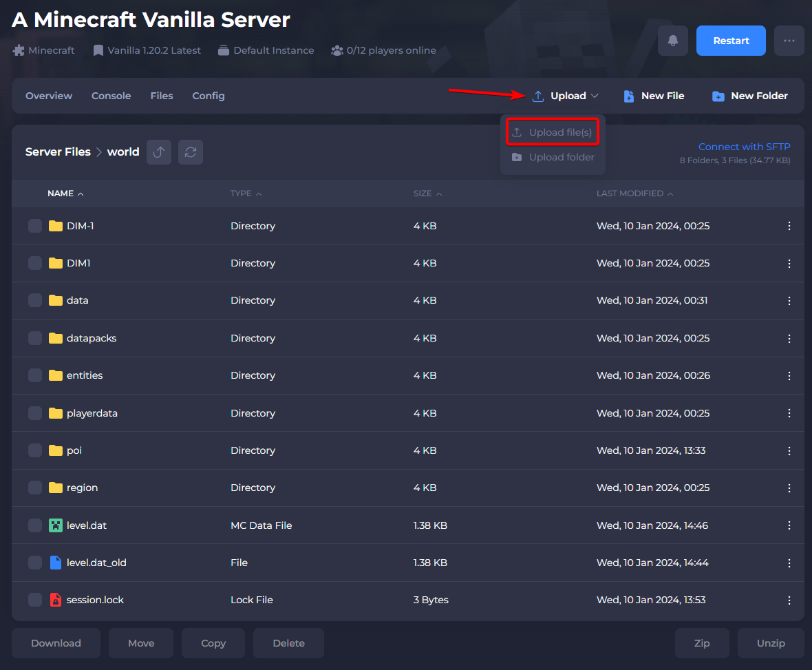Open the DIM-1 folder icon
Viewport: 812px width, 670px height.
56,225
